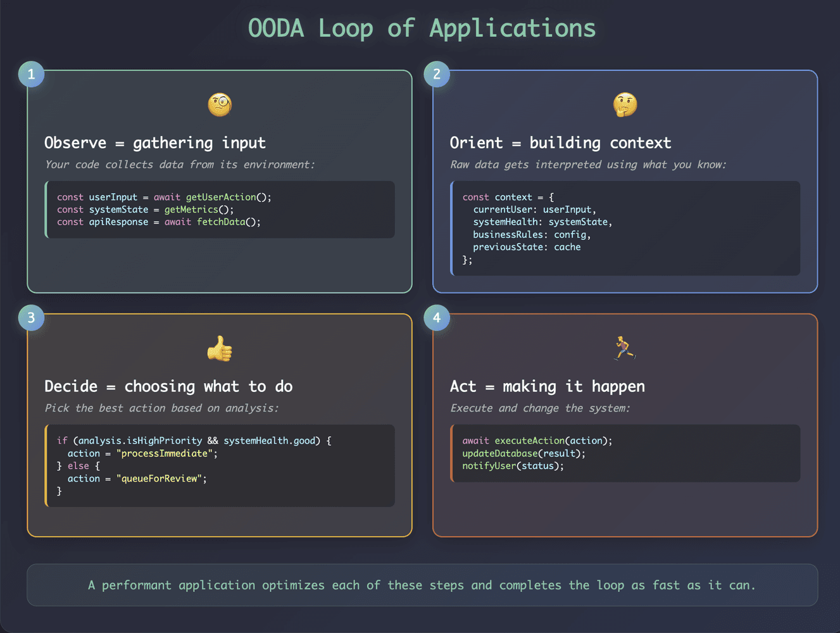Click the number 4 circle badge

[x=437, y=318]
